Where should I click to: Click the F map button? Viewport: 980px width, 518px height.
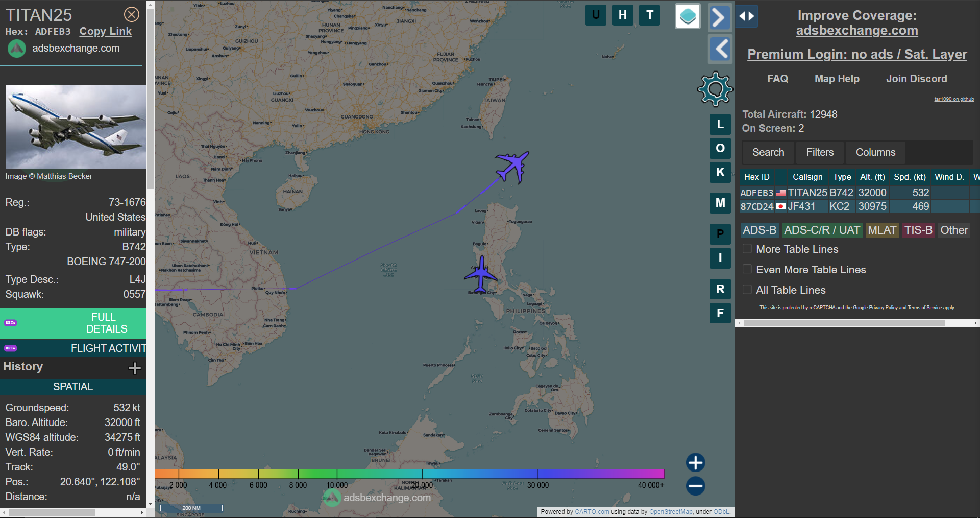(720, 313)
